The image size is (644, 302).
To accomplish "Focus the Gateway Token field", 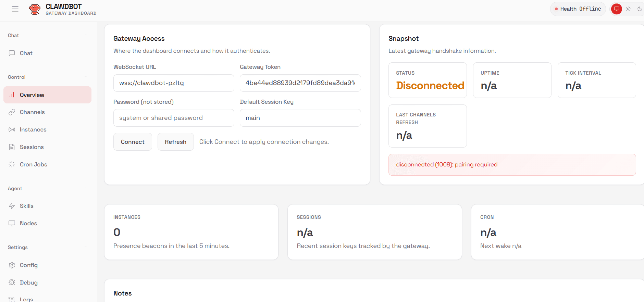I will pos(300,83).
